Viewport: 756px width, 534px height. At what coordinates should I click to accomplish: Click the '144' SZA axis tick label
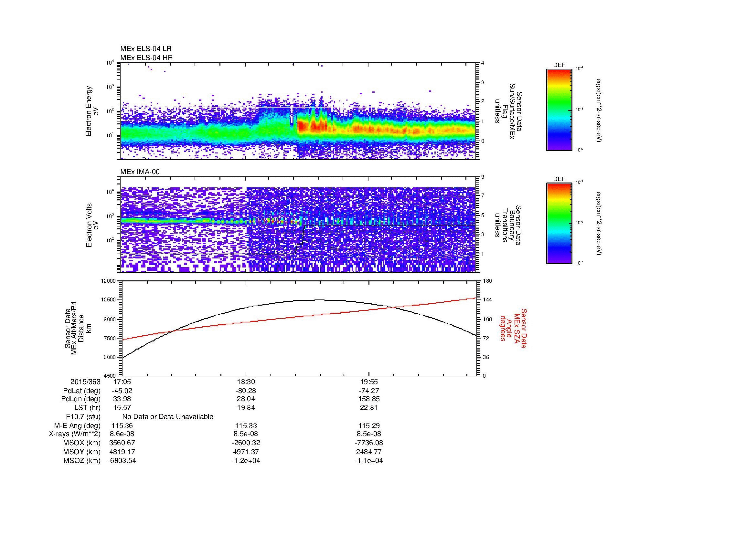click(487, 300)
